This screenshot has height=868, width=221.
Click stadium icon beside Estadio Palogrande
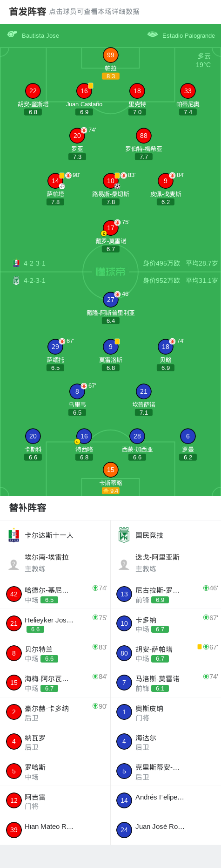152,34
